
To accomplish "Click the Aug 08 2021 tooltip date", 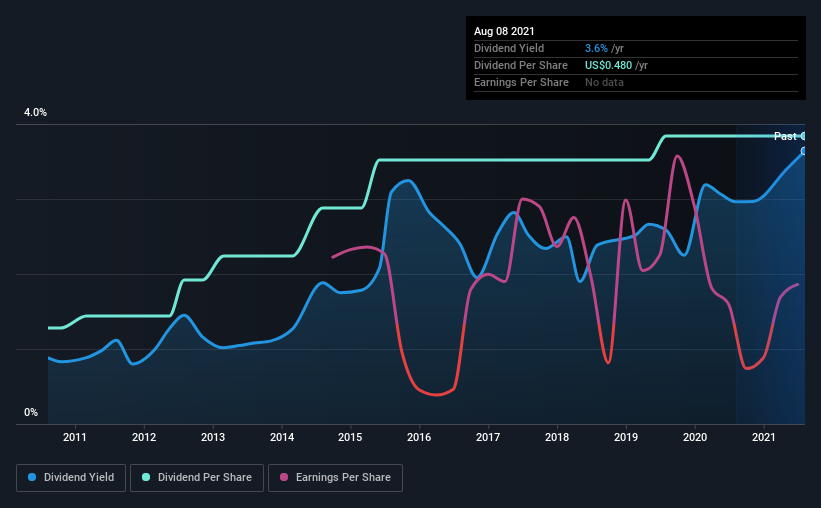I will click(x=504, y=31).
